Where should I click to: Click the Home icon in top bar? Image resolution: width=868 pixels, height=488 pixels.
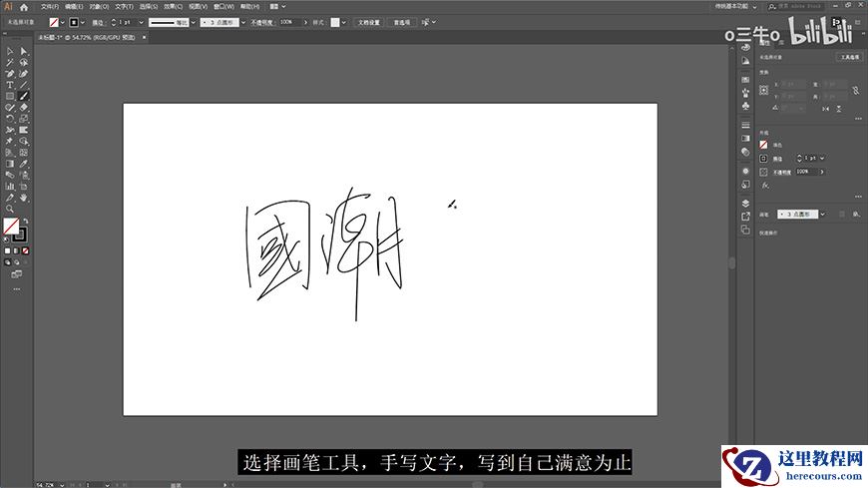24,7
